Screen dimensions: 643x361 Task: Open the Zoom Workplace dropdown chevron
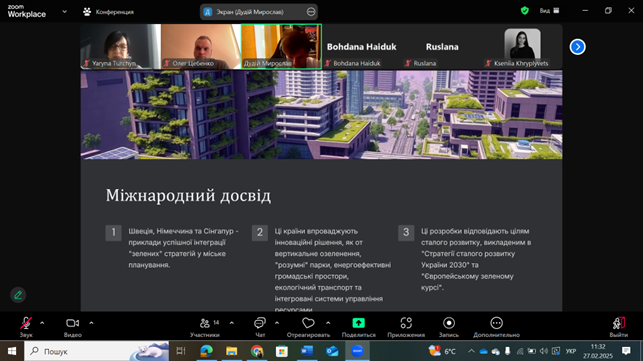(x=64, y=11)
